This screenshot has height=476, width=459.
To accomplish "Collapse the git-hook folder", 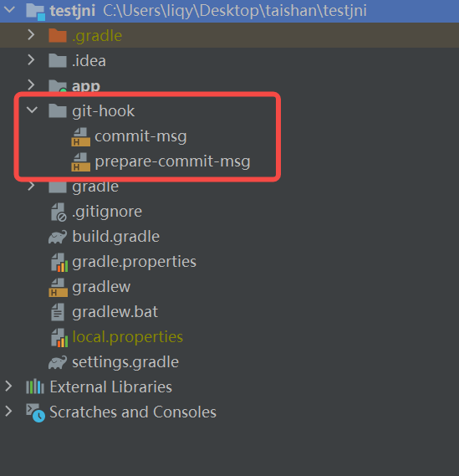I will tap(32, 110).
